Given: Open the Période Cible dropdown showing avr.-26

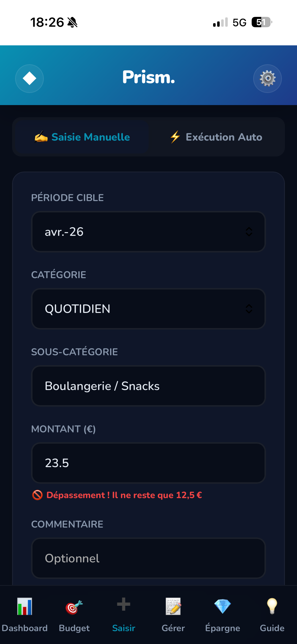Looking at the screenshot, I should (x=148, y=232).
